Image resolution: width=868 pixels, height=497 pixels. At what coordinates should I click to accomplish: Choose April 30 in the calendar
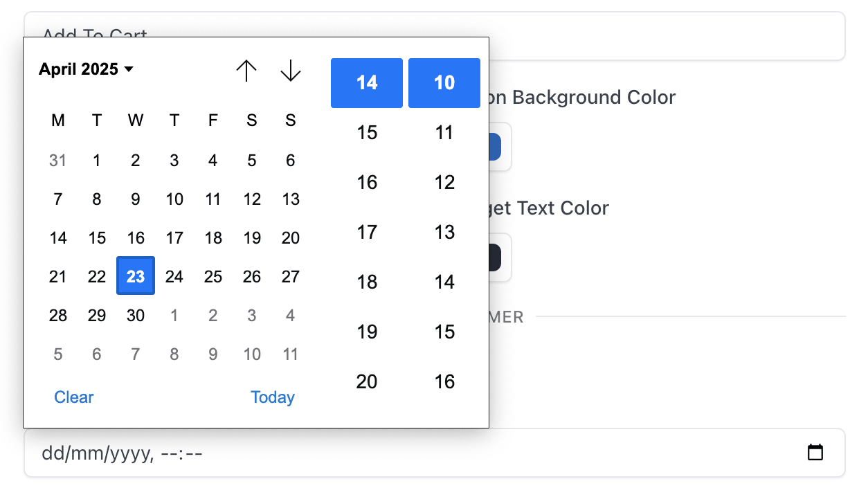(136, 316)
